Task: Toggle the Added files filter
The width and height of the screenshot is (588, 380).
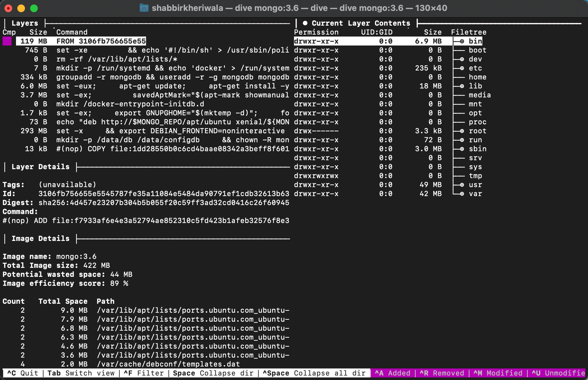Action: [x=392, y=373]
